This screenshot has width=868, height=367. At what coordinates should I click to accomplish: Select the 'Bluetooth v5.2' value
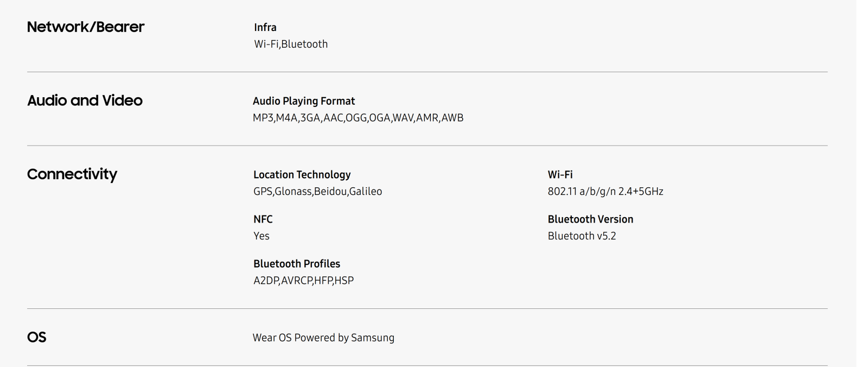[x=582, y=236]
